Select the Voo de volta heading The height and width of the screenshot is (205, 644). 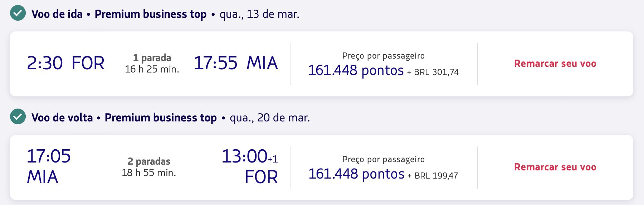62,117
